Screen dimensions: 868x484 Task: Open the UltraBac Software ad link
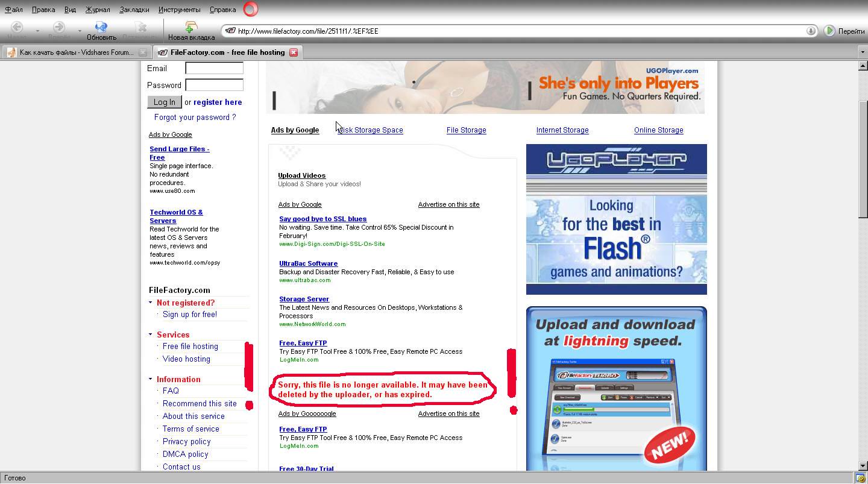pos(308,264)
